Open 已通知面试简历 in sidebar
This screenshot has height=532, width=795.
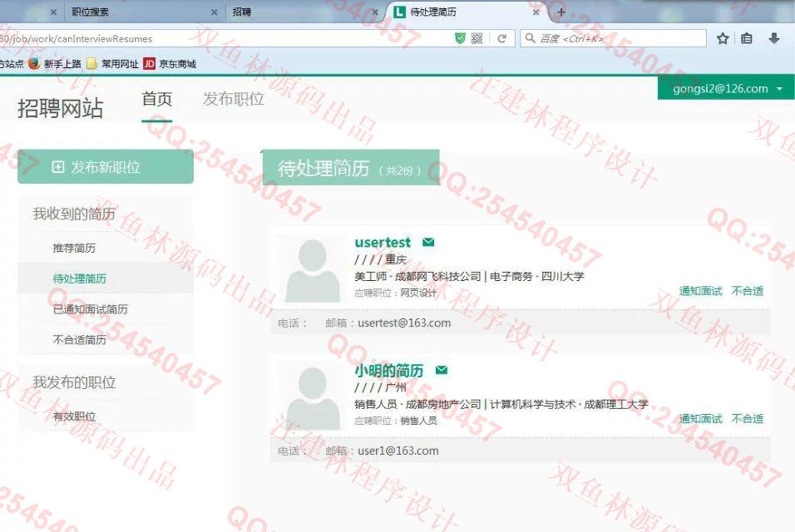[x=91, y=309]
